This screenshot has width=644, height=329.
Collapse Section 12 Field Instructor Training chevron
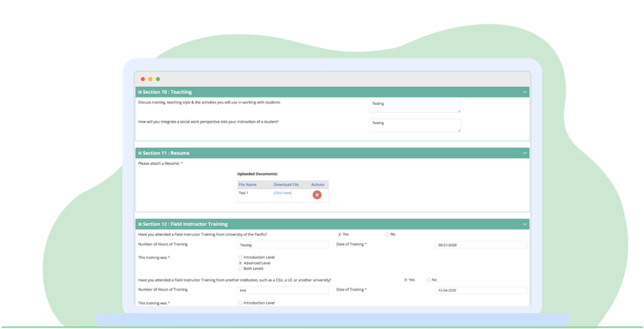click(x=525, y=224)
